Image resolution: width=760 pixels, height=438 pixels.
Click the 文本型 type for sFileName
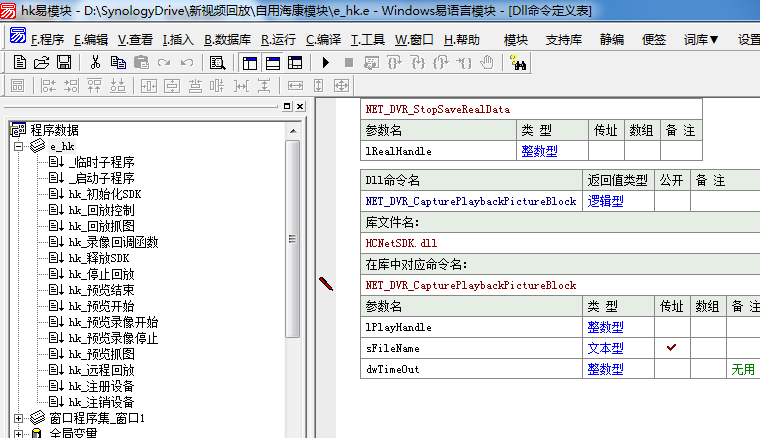[605, 348]
